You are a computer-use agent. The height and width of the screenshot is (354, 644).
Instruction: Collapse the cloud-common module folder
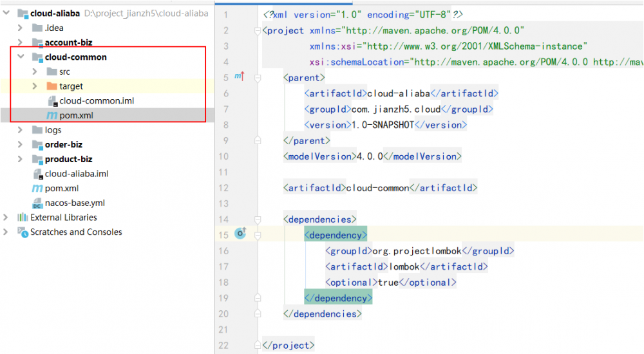(21, 57)
